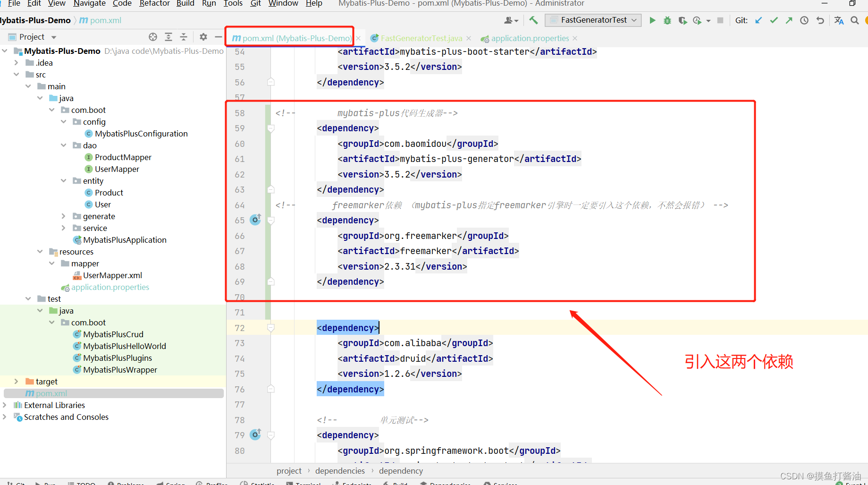This screenshot has width=868, height=485.
Task: Switch to application.properties editor tab
Action: [530, 38]
